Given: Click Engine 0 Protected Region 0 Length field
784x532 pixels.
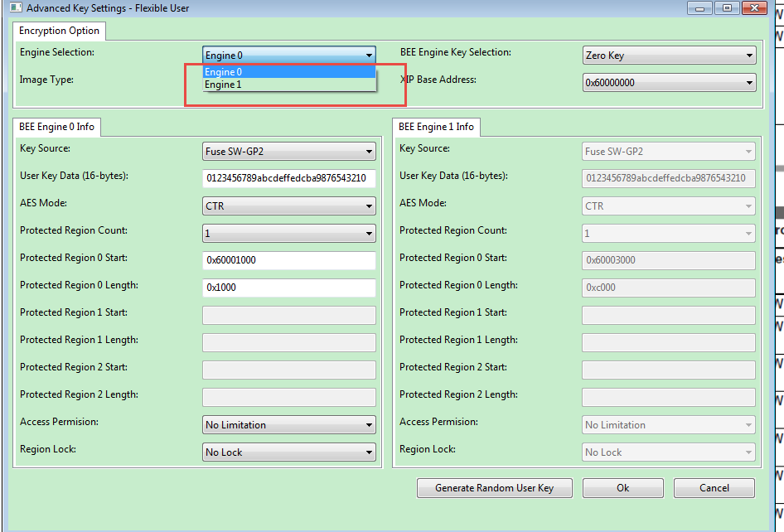Looking at the screenshot, I should click(x=289, y=288).
